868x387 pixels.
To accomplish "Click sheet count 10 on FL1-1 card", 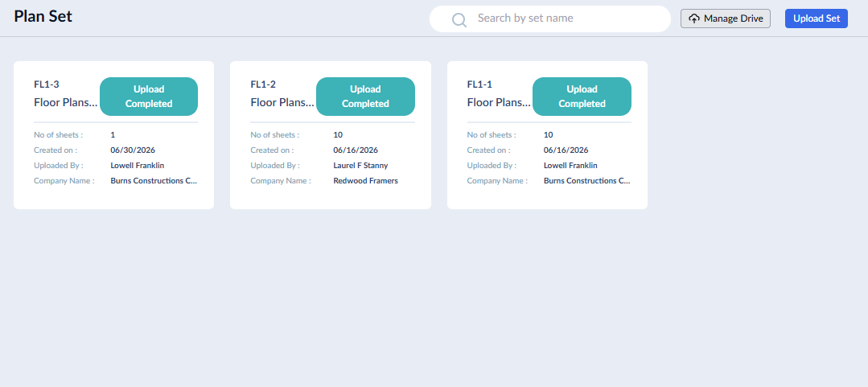I will click(x=548, y=134).
